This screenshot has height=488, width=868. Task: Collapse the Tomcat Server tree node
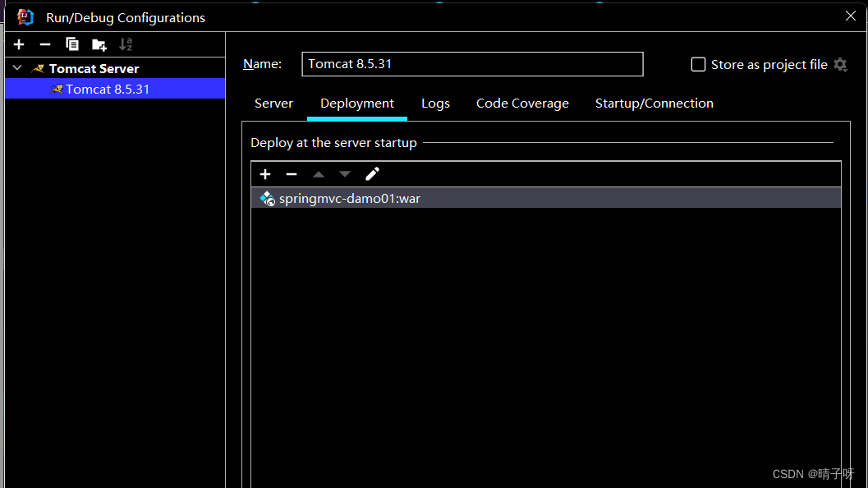[x=17, y=68]
